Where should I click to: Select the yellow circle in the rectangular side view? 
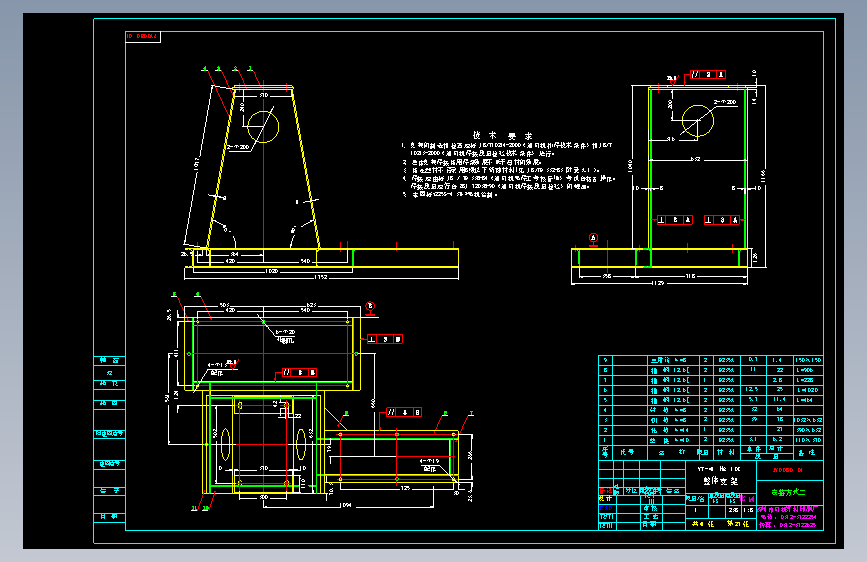click(698, 121)
